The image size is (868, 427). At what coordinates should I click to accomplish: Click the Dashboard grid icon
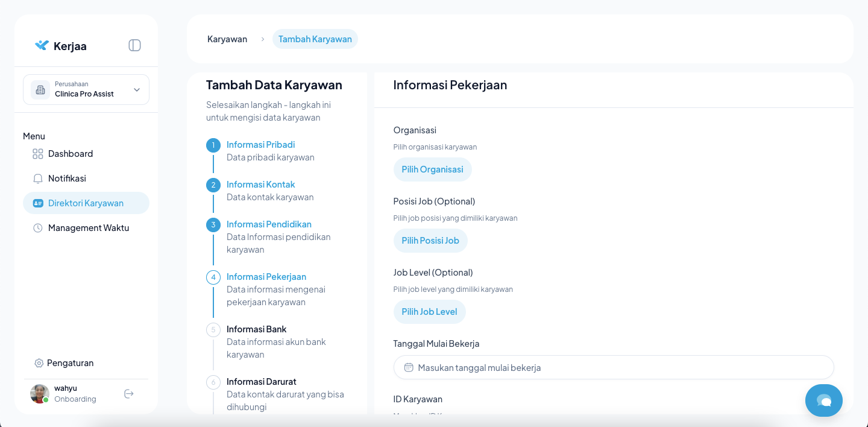(38, 154)
